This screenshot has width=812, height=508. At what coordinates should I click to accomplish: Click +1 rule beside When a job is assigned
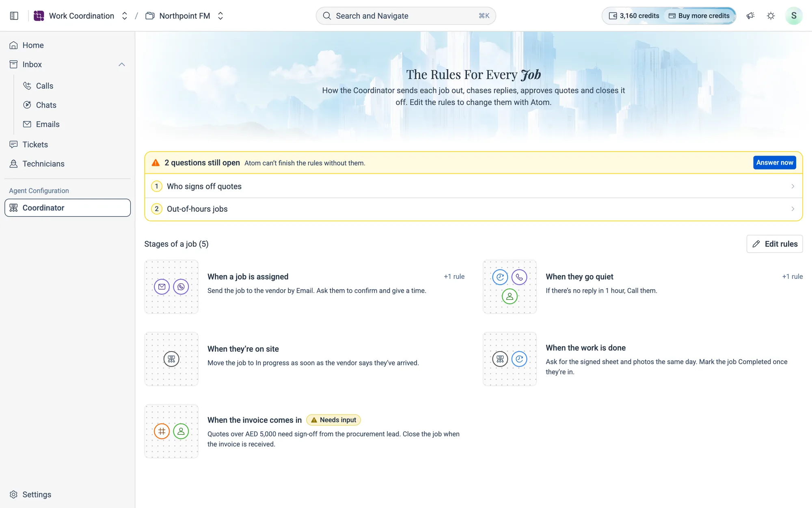[454, 277]
